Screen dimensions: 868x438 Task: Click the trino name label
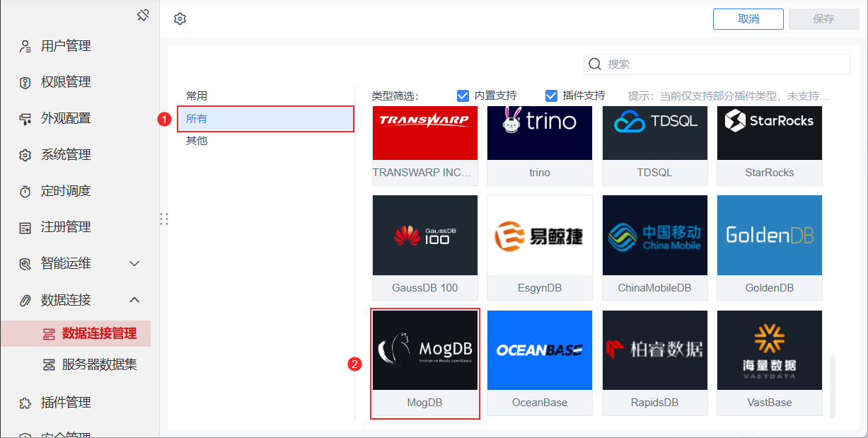pos(540,173)
